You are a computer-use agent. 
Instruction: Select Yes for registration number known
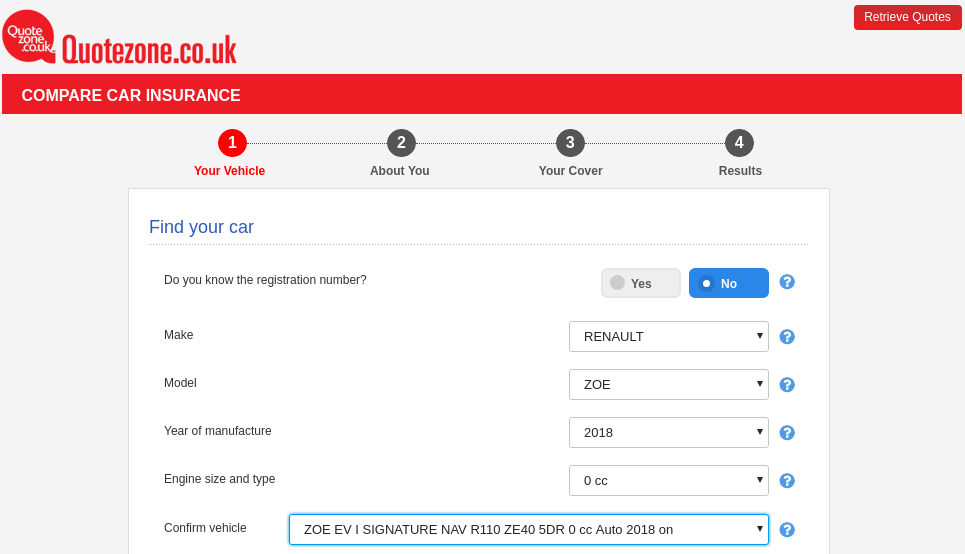click(x=640, y=283)
